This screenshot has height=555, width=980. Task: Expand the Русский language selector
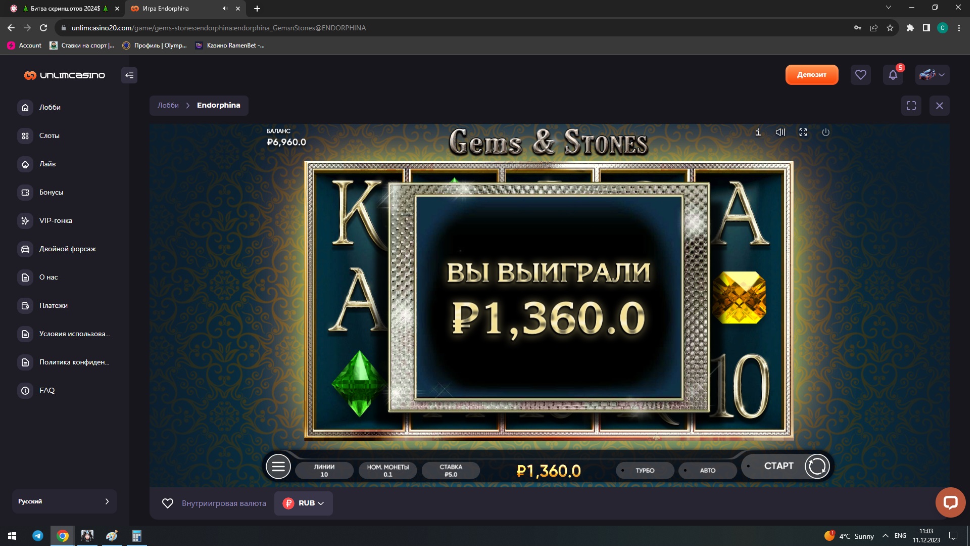pos(64,501)
